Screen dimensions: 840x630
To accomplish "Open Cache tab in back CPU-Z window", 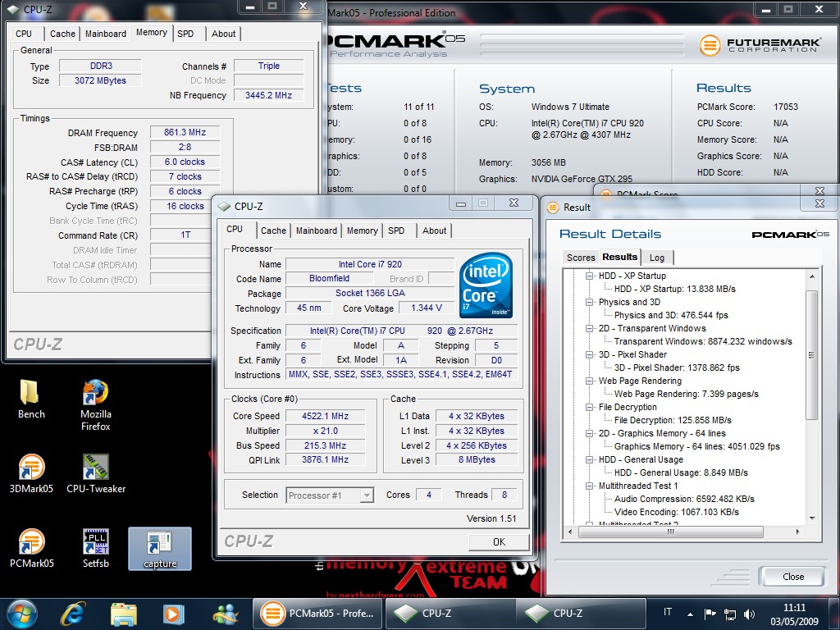I will click(x=62, y=34).
